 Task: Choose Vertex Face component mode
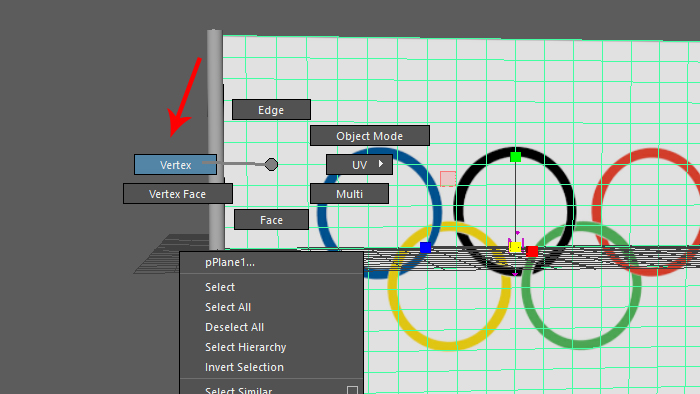[x=178, y=194]
